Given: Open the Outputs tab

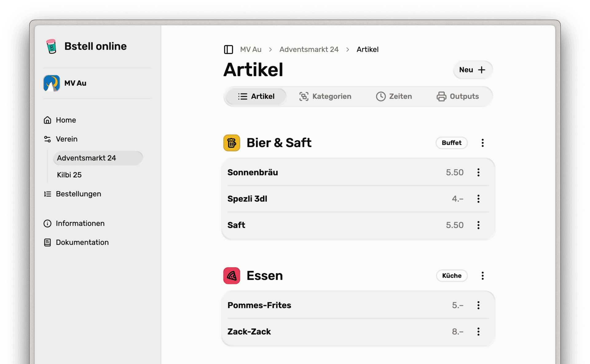Looking at the screenshot, I should (x=458, y=96).
